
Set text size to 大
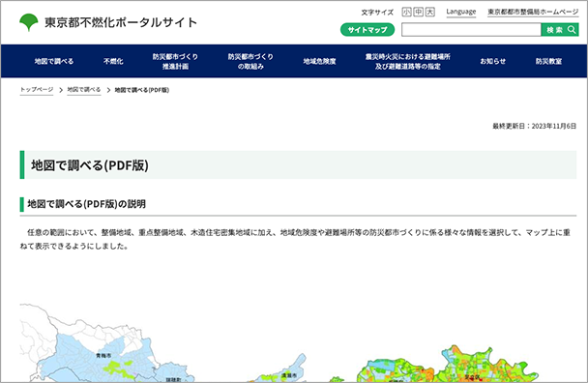(x=429, y=12)
